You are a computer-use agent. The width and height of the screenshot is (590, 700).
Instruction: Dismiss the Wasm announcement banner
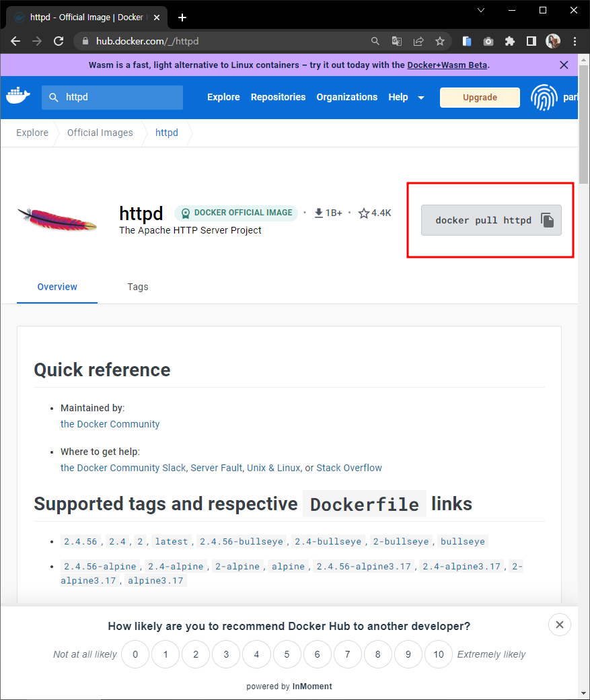(564, 65)
